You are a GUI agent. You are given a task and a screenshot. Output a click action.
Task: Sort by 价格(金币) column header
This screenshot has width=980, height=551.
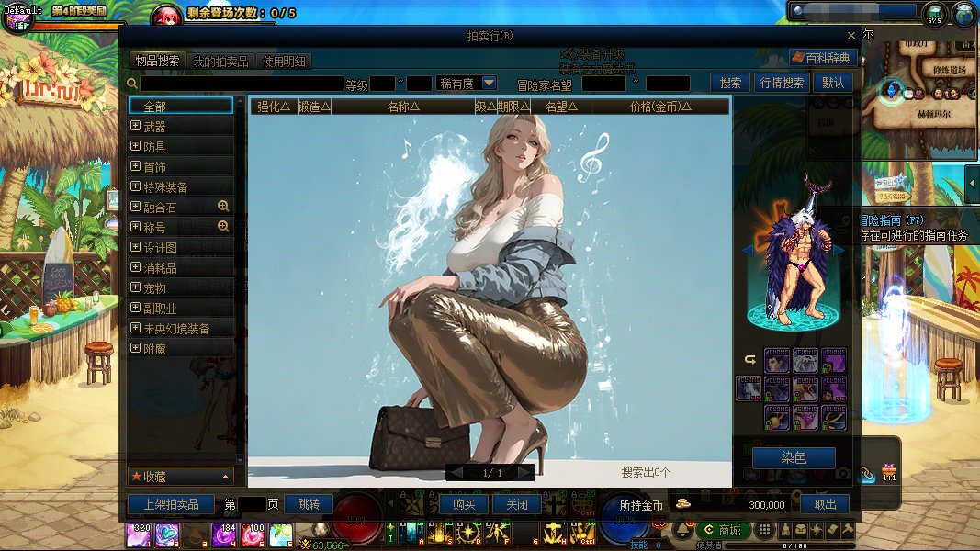(x=660, y=107)
